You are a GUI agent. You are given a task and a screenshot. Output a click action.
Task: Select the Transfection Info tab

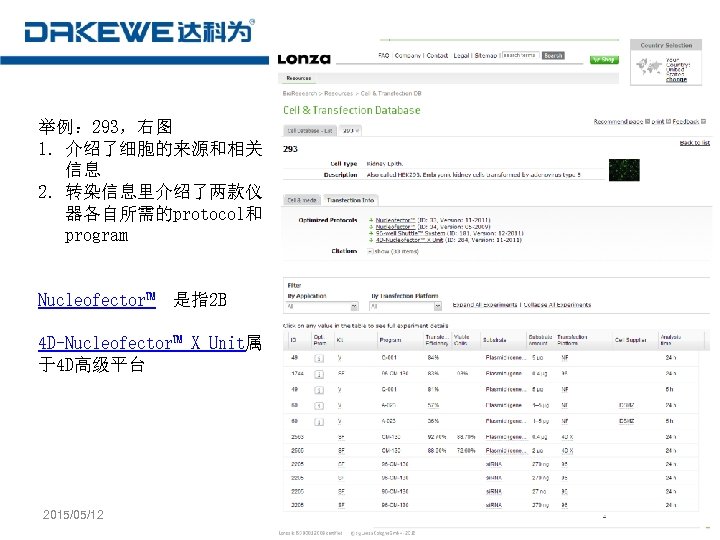(x=350, y=200)
